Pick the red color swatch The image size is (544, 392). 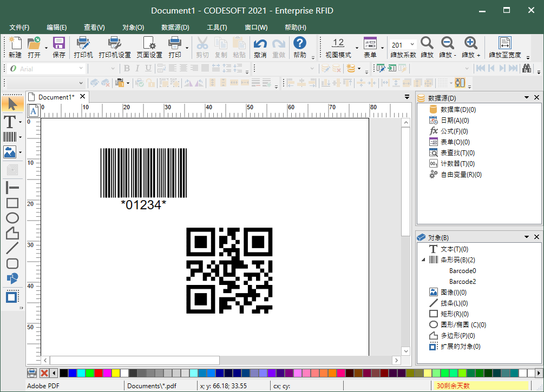tap(99, 373)
